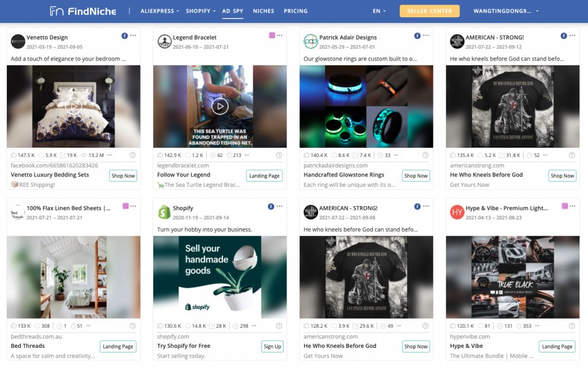
Task: Click Facebook icon on 2021-09-12 AMERICAN - STRONG! card
Action: click(564, 36)
